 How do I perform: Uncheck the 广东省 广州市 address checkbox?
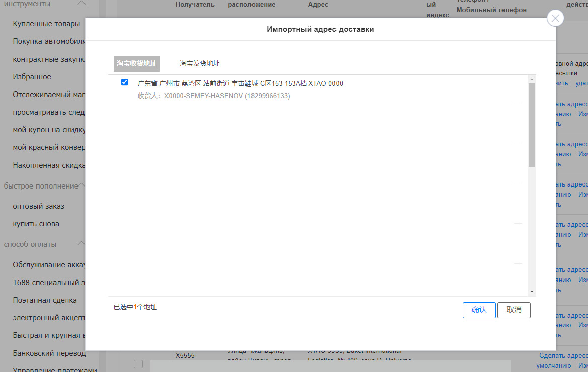pyautogui.click(x=125, y=82)
